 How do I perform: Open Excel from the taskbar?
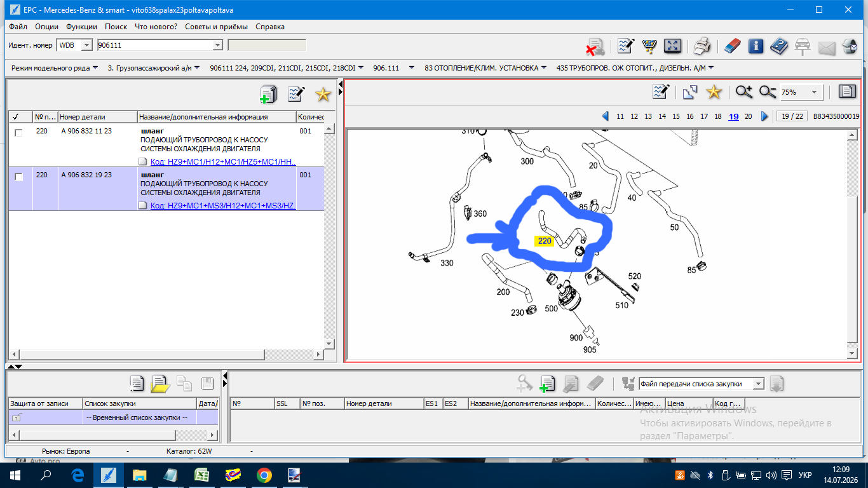(x=202, y=475)
